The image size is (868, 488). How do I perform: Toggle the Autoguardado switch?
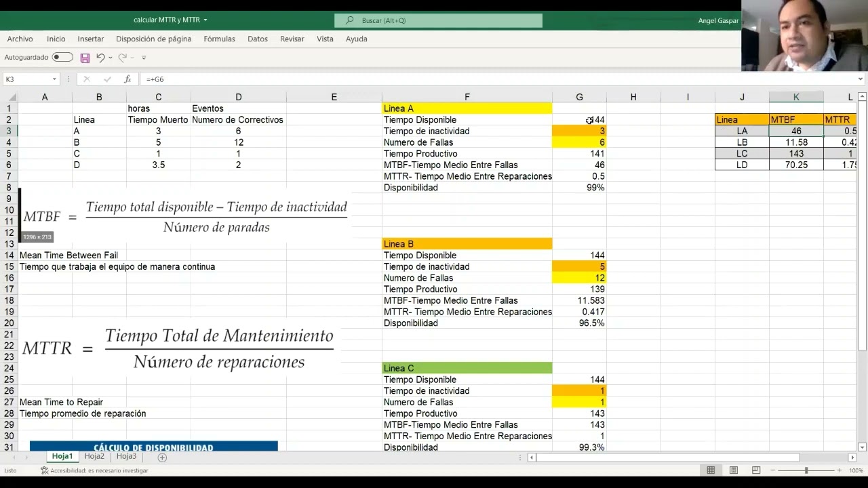[62, 58]
